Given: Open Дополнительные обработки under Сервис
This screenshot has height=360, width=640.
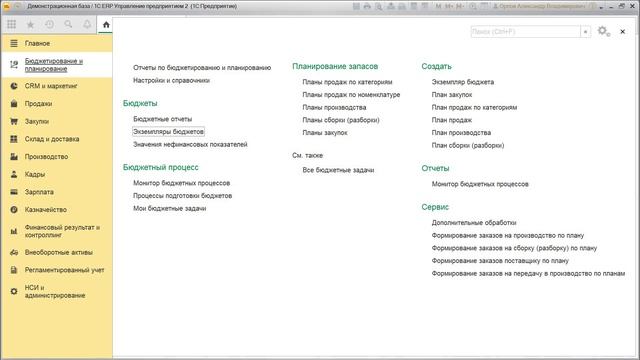Looking at the screenshot, I should (x=474, y=223).
